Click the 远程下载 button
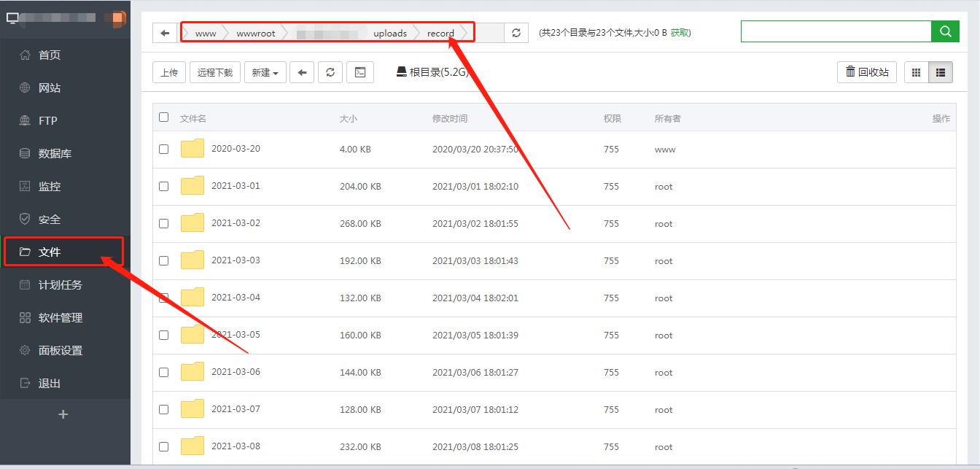 click(x=215, y=72)
